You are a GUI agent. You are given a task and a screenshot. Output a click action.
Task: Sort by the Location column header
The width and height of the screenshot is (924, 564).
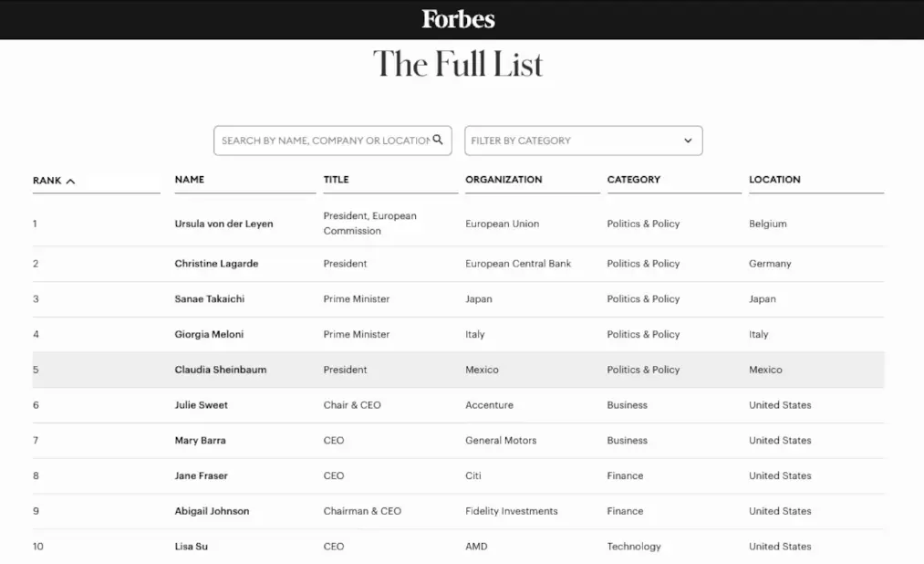tap(774, 180)
